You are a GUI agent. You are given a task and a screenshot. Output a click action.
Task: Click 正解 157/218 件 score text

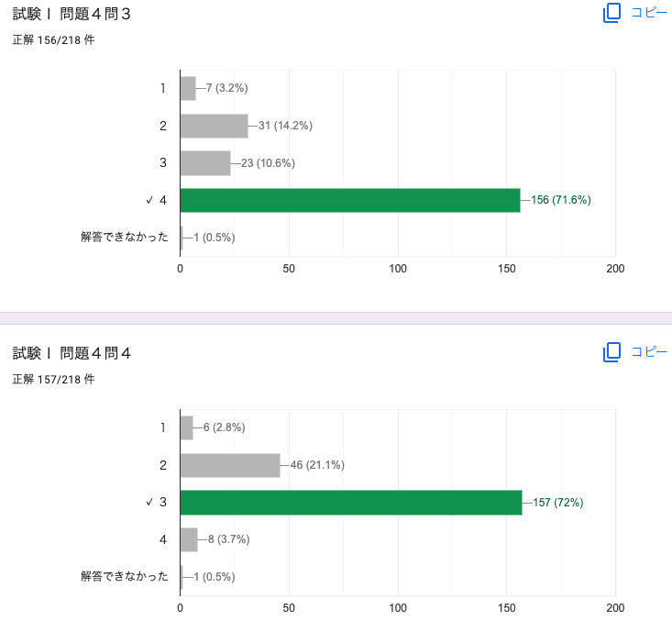pos(53,379)
